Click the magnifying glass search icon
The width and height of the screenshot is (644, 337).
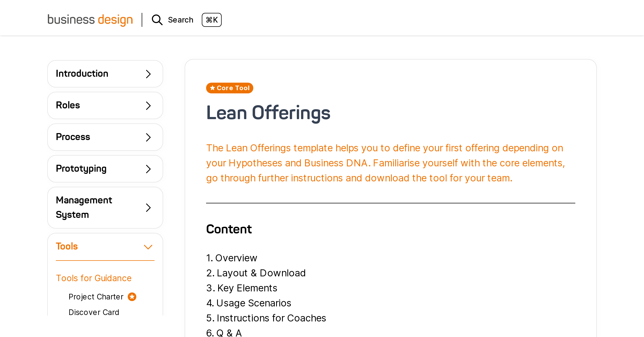click(157, 20)
